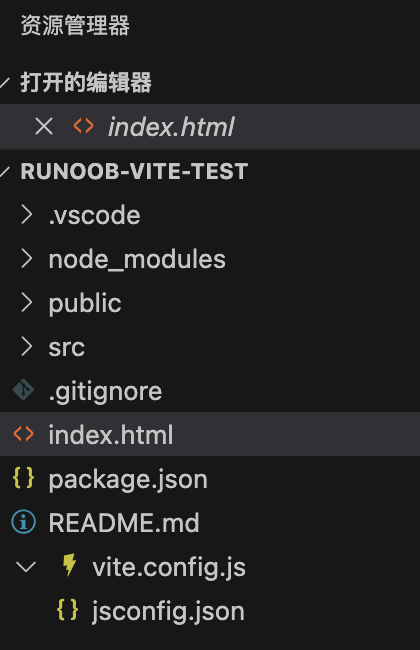Screen dimensions: 420x650
Task: Open package.json file
Action: pos(128,480)
